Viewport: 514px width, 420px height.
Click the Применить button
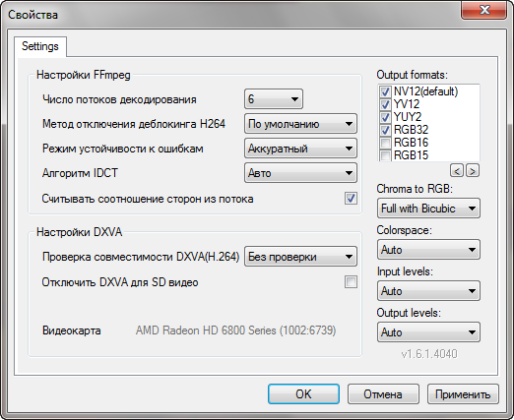[x=463, y=393]
